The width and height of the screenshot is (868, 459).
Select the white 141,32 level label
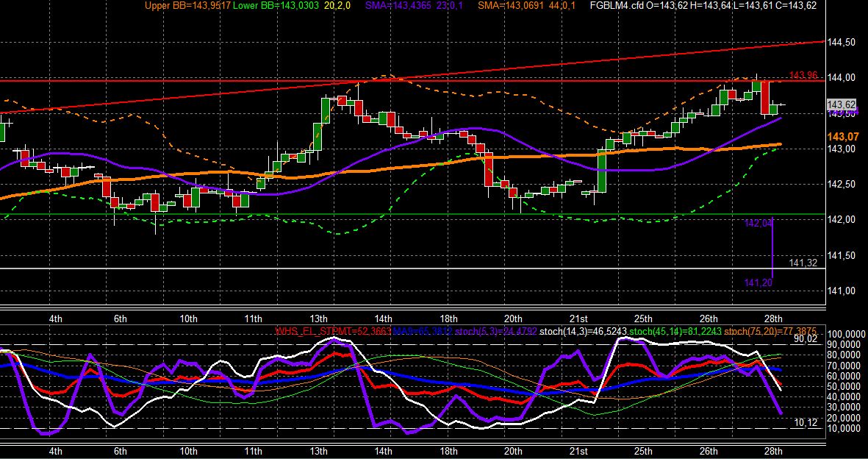(x=804, y=263)
